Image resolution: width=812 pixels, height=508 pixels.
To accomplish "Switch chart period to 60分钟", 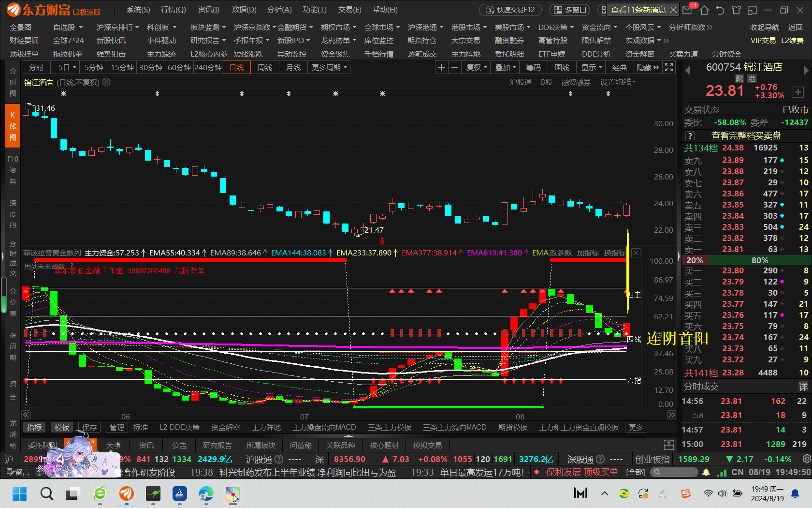I will point(179,68).
